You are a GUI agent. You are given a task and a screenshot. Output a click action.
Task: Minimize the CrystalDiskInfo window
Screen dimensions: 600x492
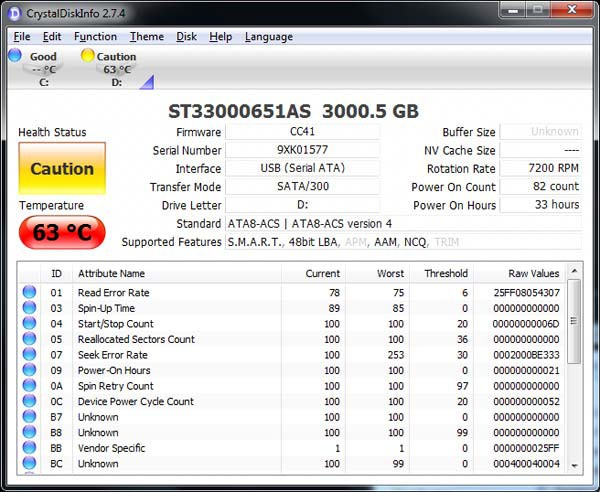click(x=513, y=10)
